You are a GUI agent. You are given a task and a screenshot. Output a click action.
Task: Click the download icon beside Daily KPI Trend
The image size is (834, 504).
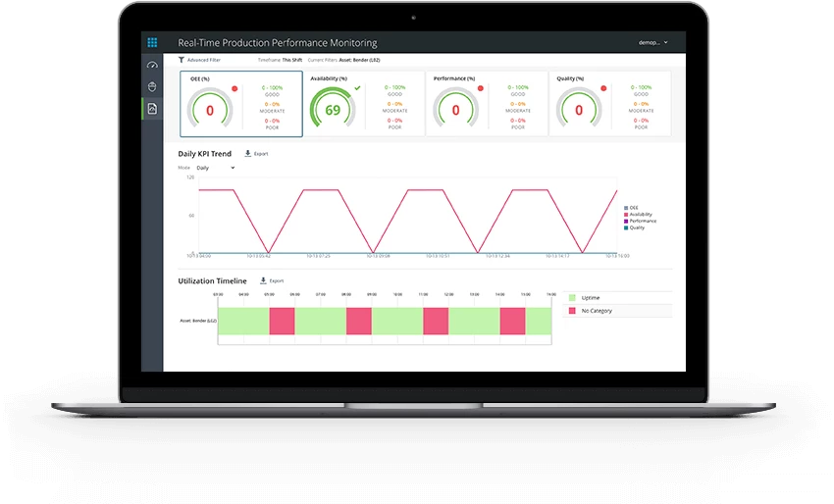coord(248,153)
